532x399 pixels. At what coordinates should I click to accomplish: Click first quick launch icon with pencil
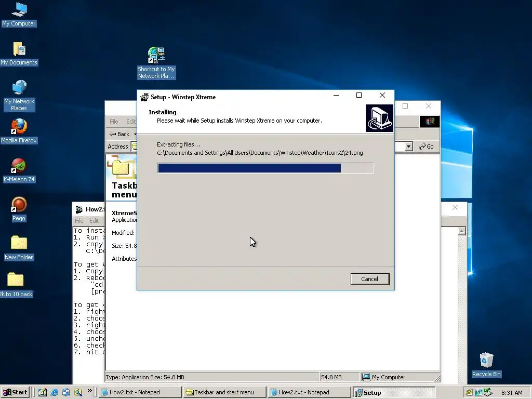click(x=43, y=392)
